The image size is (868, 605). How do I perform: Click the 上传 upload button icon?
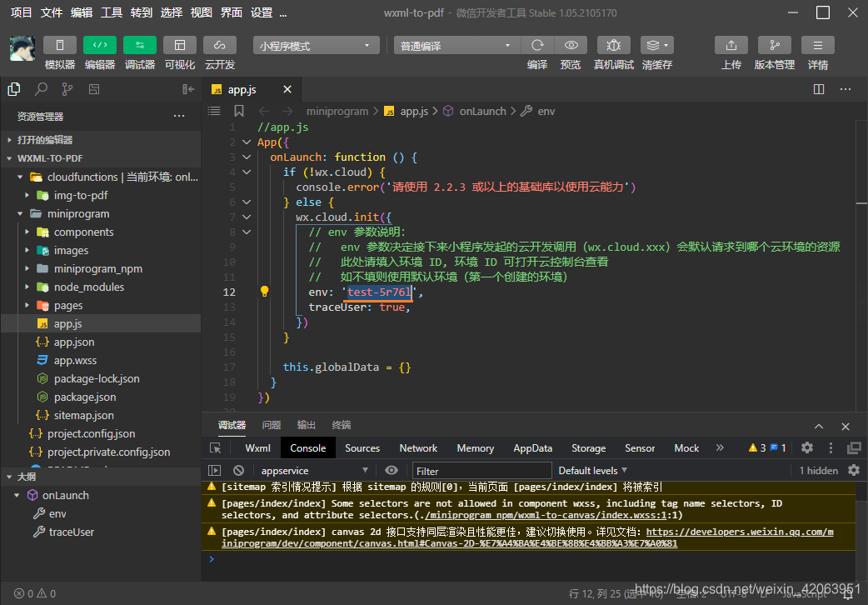click(731, 45)
